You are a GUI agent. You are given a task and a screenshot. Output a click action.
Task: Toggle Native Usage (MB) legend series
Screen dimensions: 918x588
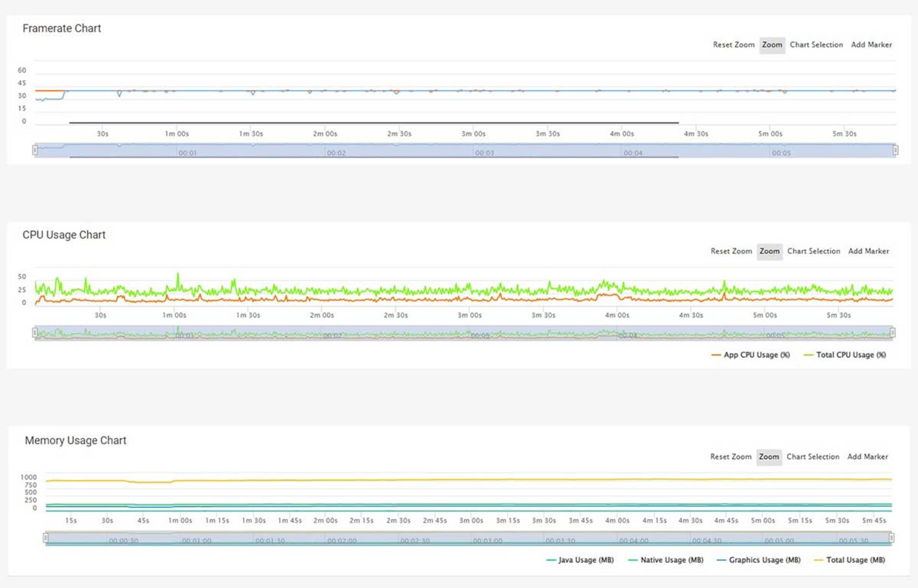click(x=666, y=560)
